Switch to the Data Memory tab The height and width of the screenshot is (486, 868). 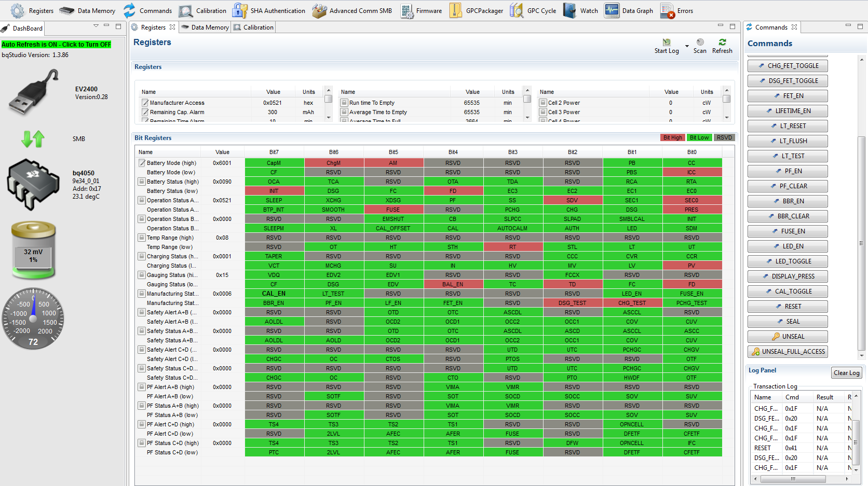tap(205, 27)
